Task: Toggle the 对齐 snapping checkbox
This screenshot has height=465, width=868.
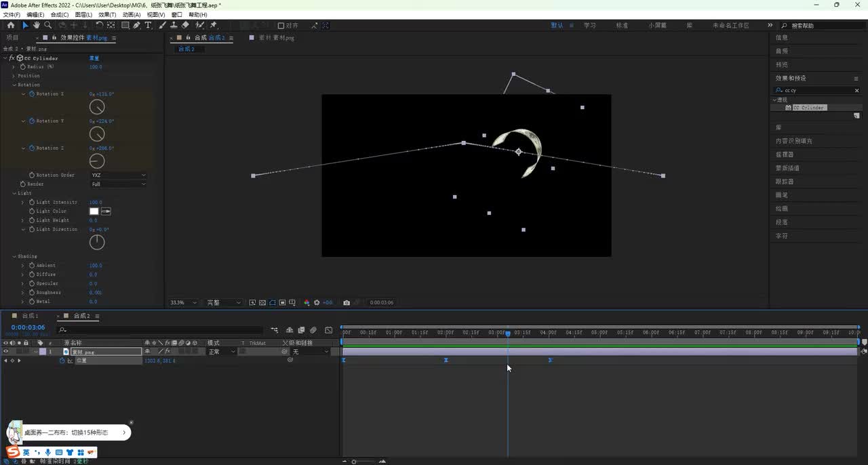Action: point(281,26)
